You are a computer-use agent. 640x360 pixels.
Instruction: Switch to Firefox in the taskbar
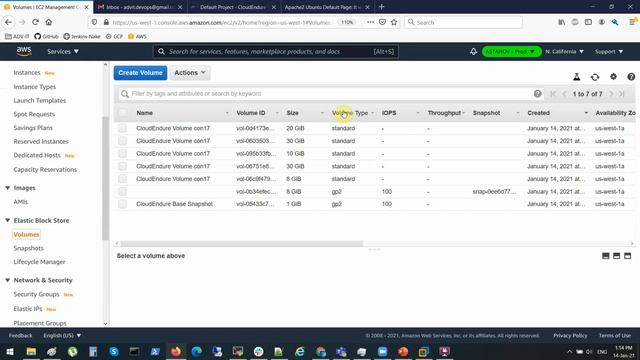[176, 351]
